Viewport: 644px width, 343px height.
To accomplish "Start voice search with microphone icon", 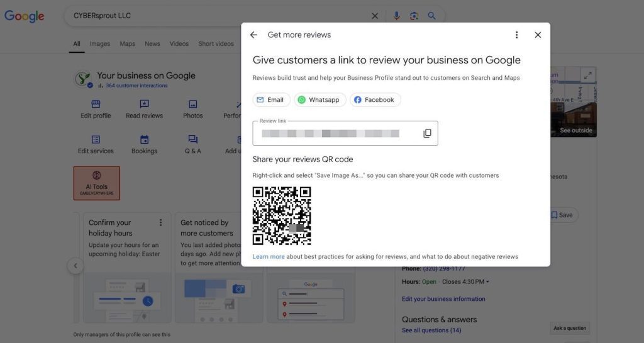I will tap(396, 16).
